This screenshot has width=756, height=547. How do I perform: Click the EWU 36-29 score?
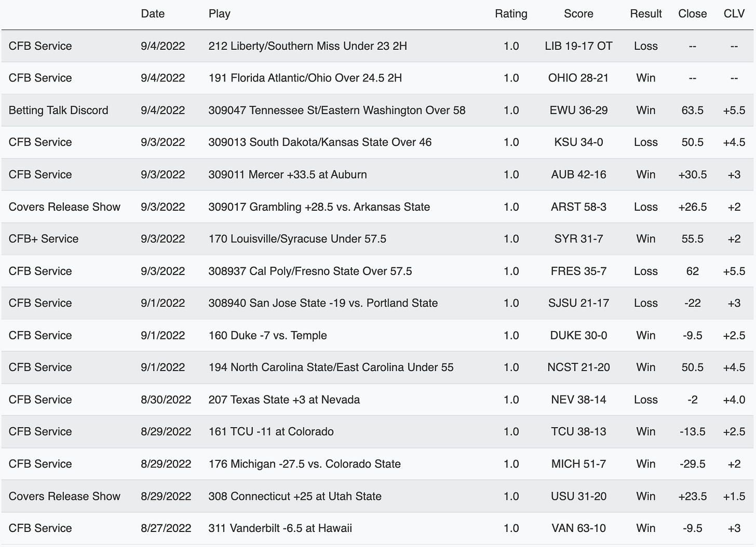(x=578, y=111)
